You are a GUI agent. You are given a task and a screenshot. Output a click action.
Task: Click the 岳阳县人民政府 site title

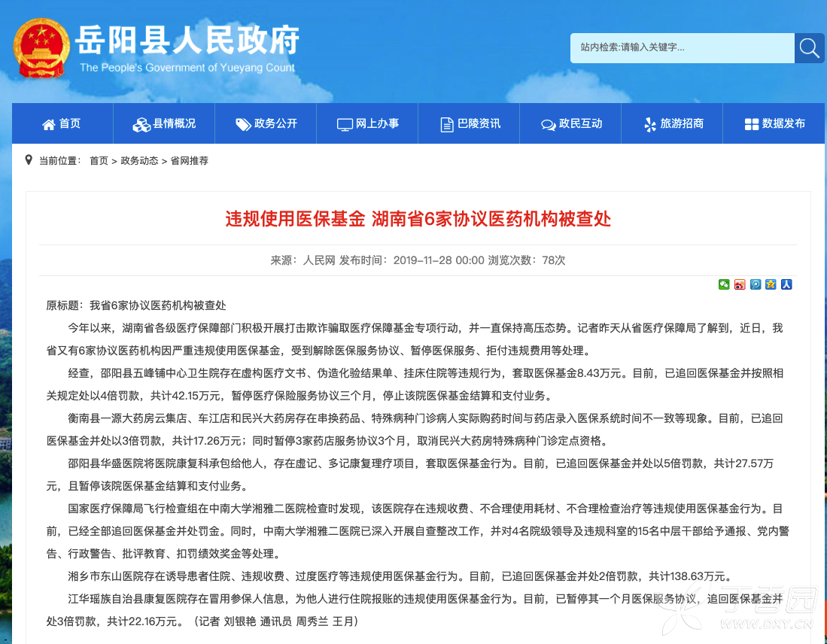187,40
